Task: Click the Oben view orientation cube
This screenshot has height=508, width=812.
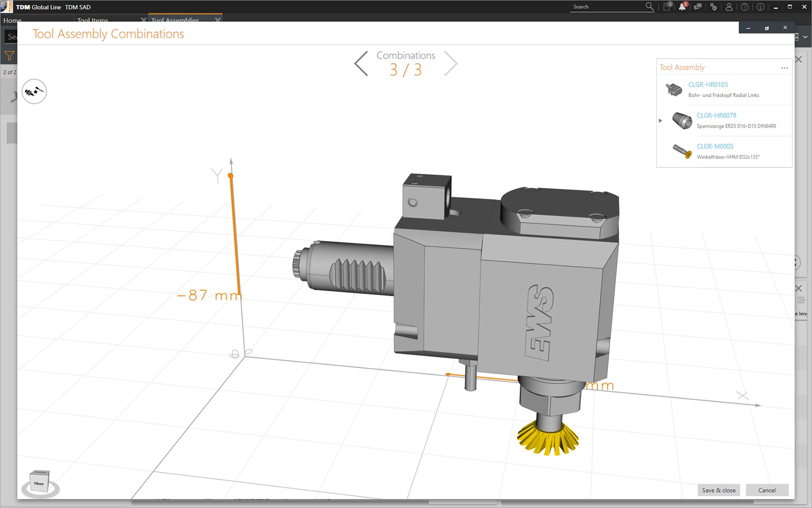Action: pyautogui.click(x=40, y=482)
